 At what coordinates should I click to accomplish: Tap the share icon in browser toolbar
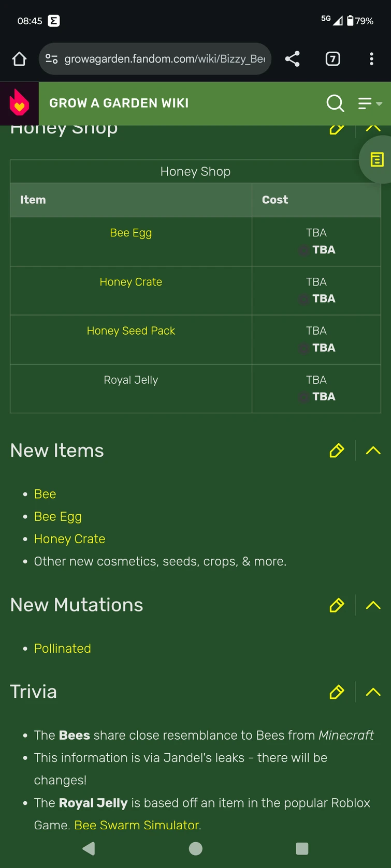pyautogui.click(x=293, y=59)
